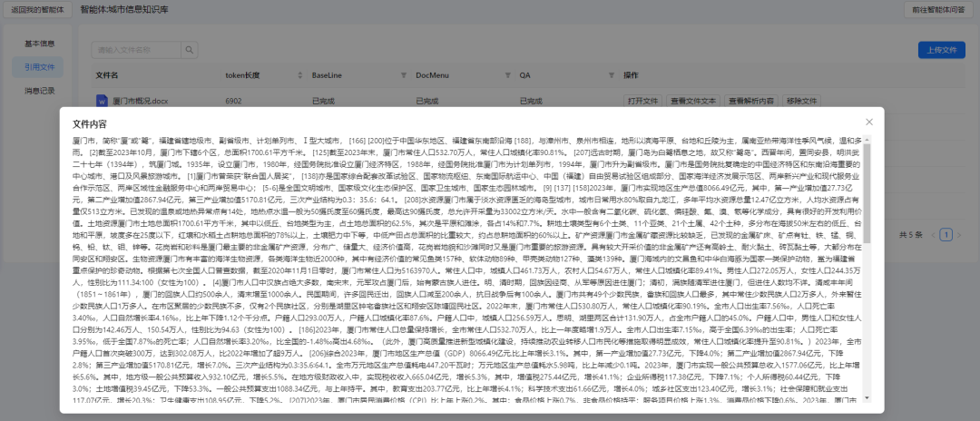980x421 pixels.
Task: Open the 消息记录 tab in the sidebar
Action: [39, 91]
